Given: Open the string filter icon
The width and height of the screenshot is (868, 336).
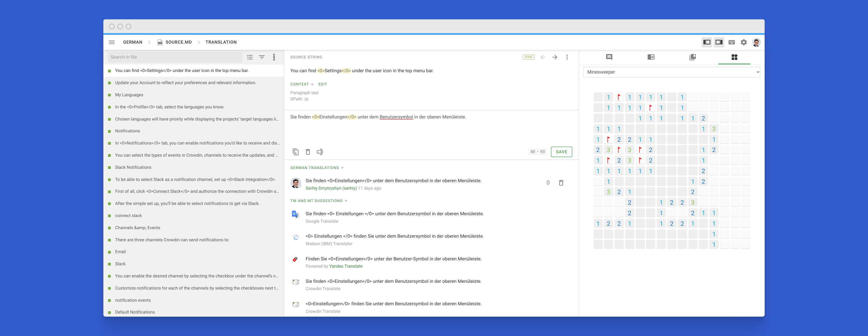Looking at the screenshot, I should click(262, 57).
